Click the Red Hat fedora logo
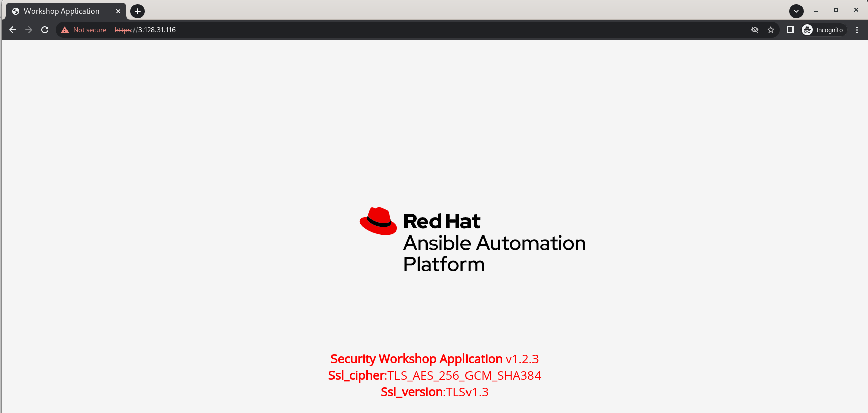 click(378, 221)
